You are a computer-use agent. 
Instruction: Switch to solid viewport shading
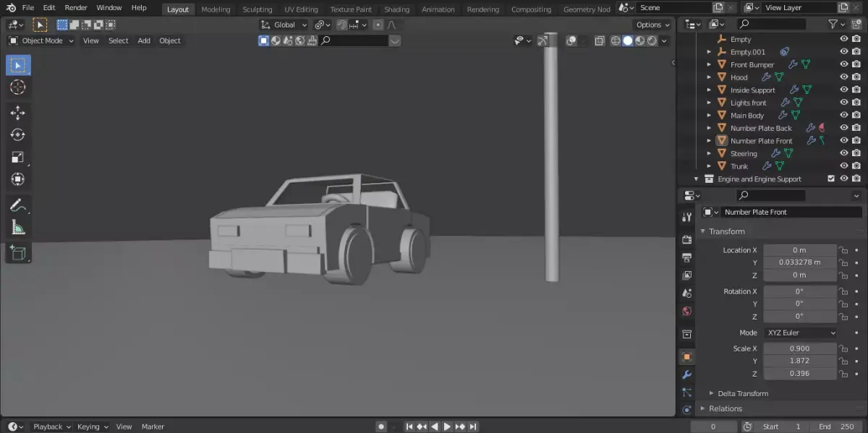point(628,40)
